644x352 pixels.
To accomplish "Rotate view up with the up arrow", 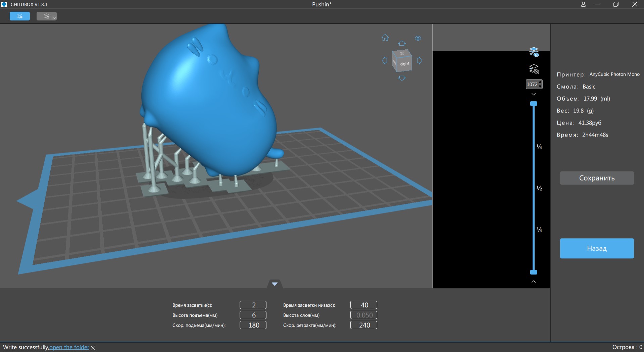I will click(x=402, y=43).
